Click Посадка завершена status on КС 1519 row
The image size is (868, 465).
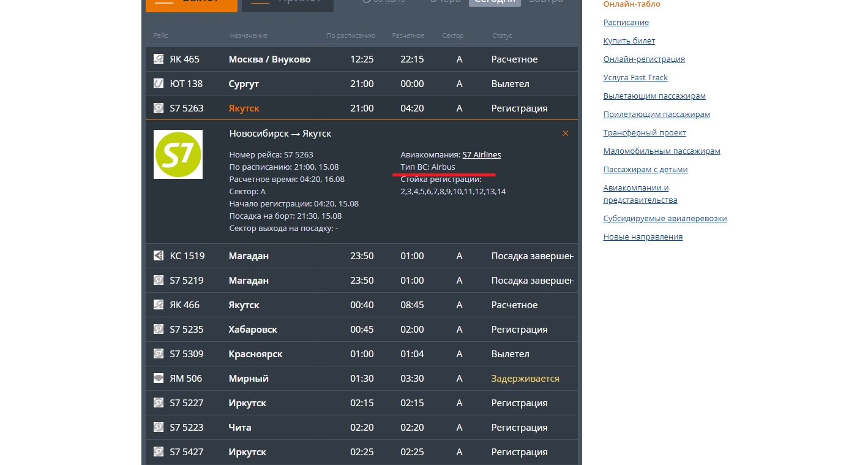click(533, 256)
